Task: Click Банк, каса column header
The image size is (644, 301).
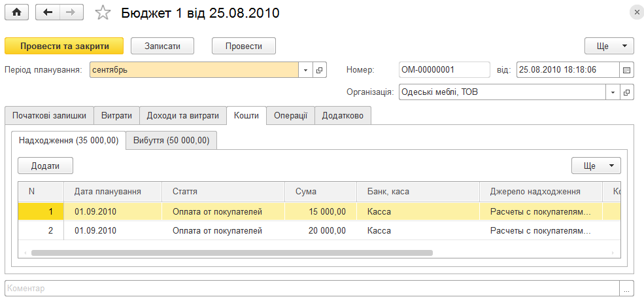Action: [x=418, y=191]
